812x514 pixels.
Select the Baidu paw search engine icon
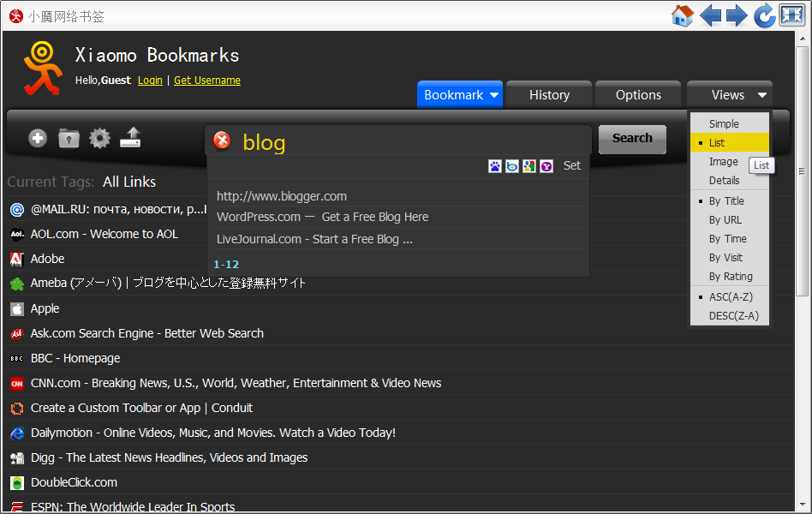point(495,166)
